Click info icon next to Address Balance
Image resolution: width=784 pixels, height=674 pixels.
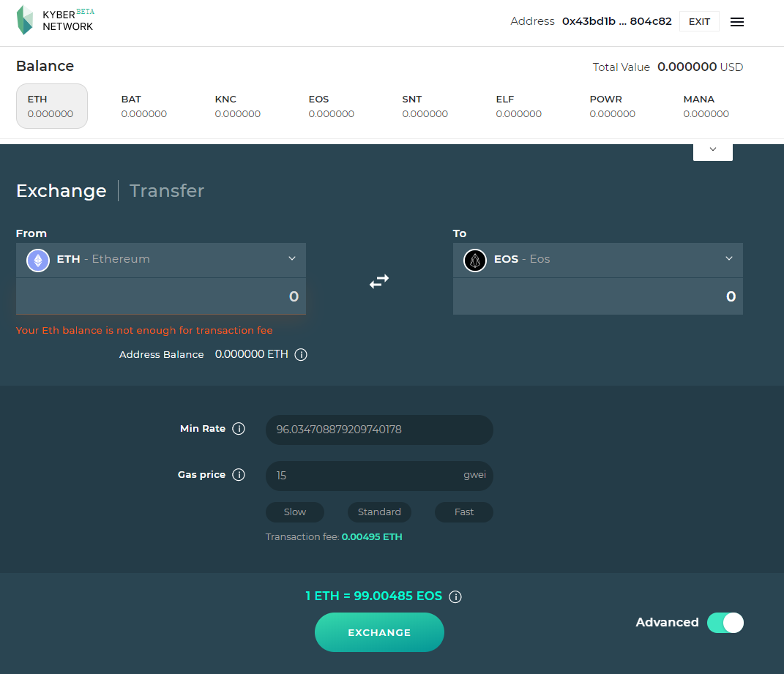(x=301, y=354)
